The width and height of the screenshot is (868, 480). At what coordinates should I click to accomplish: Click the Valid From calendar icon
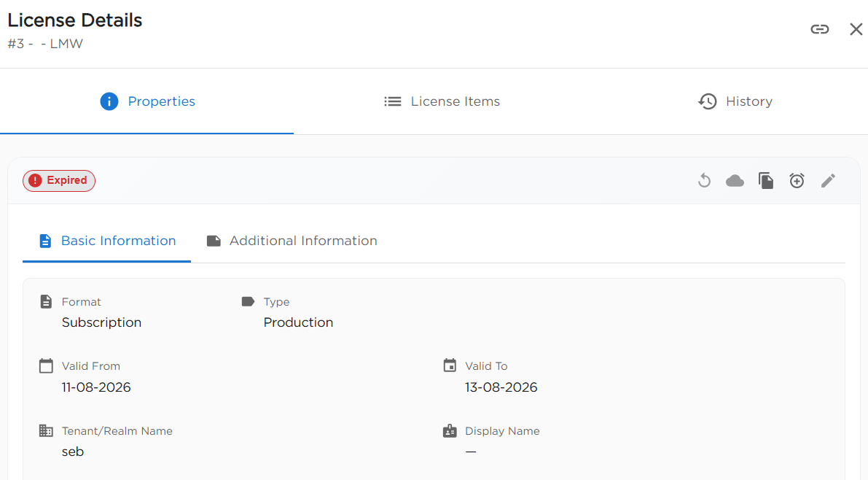(46, 365)
